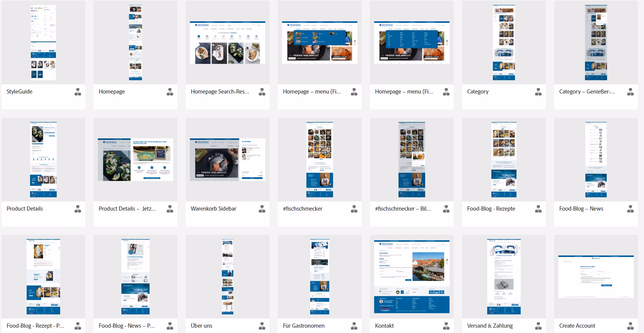Click the hierarchy icon on the Category card
Screen dimensions: 644x333
(538, 92)
